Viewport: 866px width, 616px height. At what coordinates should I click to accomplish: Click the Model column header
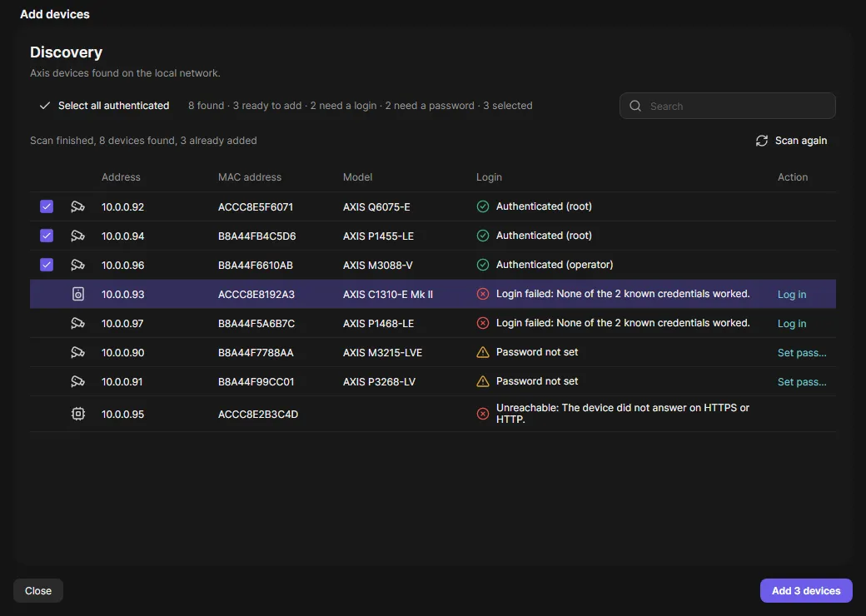click(x=357, y=177)
